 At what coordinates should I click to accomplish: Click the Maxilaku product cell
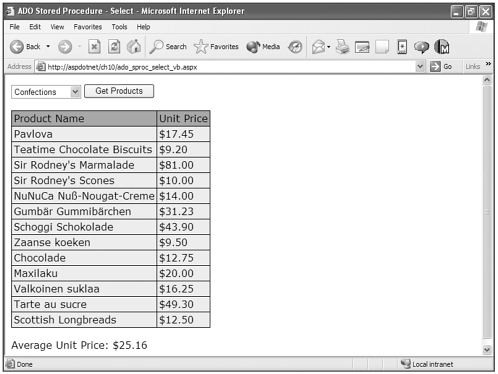tap(84, 273)
